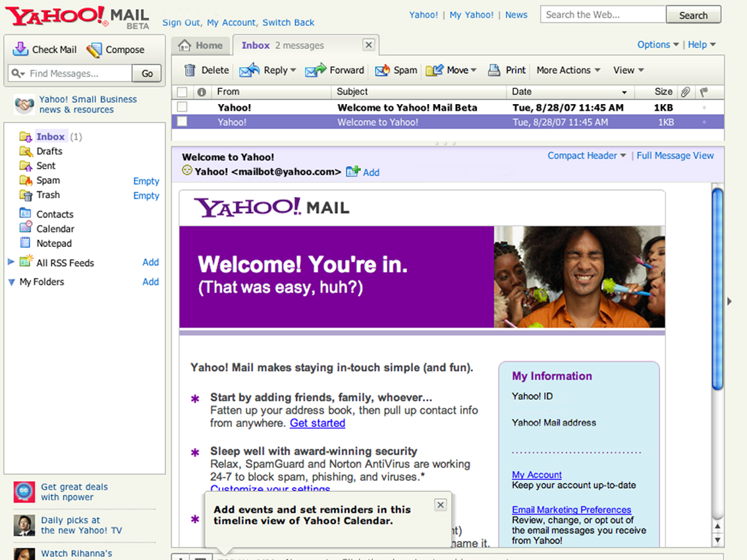Click the Inbox folder icon in sidebar

coord(26,137)
